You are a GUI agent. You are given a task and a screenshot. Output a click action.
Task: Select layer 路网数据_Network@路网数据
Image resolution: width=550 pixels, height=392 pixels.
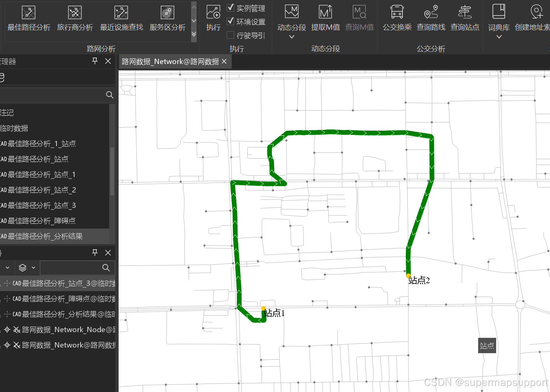[x=58, y=345]
